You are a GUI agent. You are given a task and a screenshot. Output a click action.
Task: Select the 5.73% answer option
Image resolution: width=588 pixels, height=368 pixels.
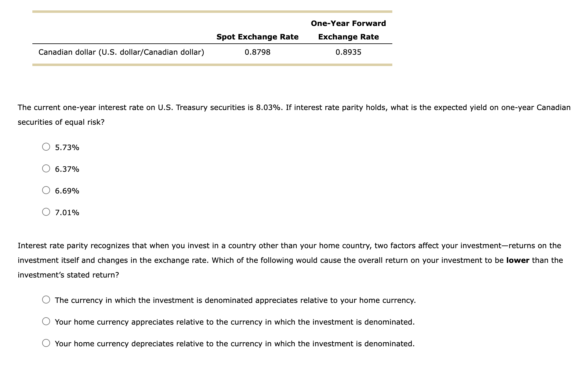pyautogui.click(x=46, y=147)
